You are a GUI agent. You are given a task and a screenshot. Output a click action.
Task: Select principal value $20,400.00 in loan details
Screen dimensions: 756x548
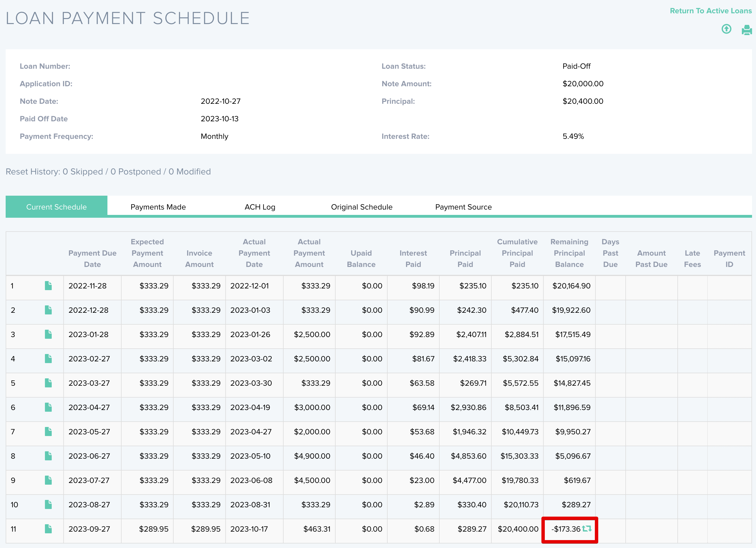click(583, 101)
